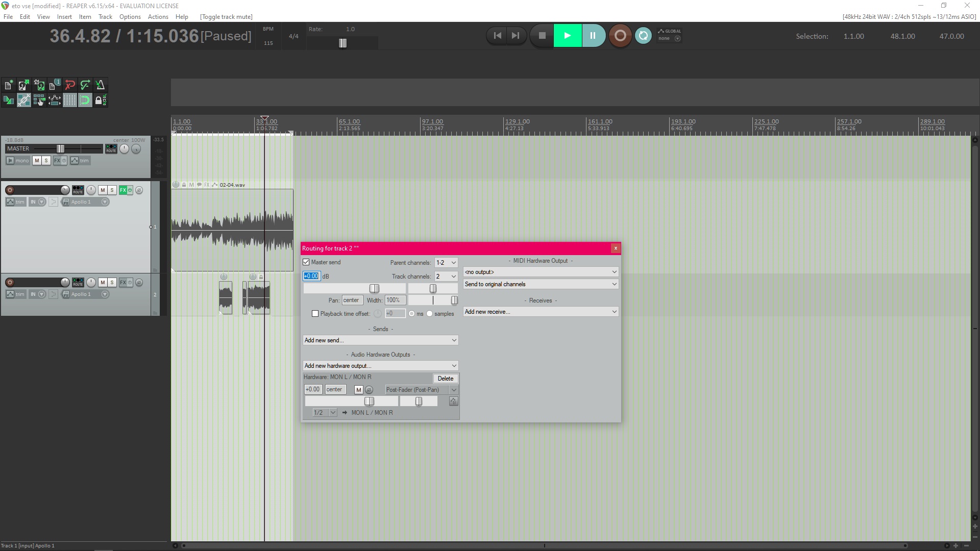
Task: Click the transport record button
Action: coord(620,36)
